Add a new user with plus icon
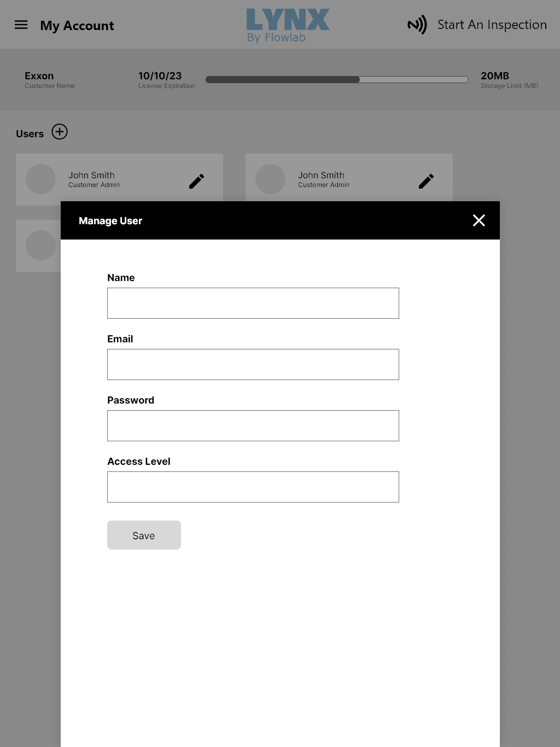Screen dimensions: 560x747 60,132
